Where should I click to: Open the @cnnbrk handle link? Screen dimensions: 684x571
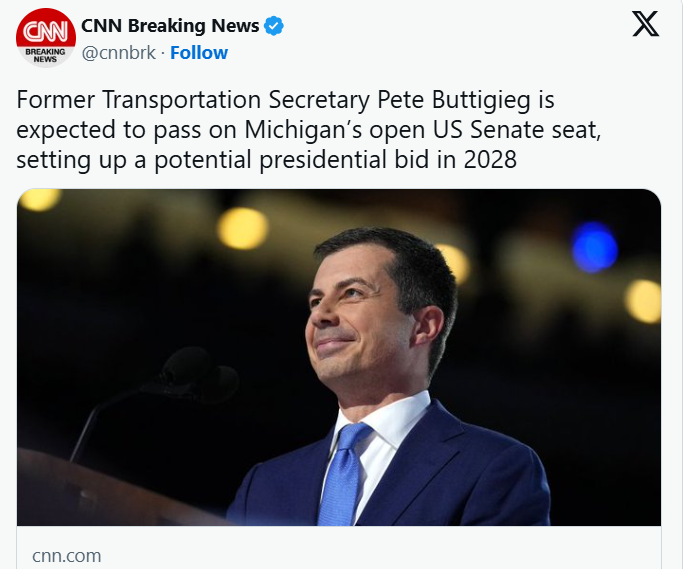(118, 53)
